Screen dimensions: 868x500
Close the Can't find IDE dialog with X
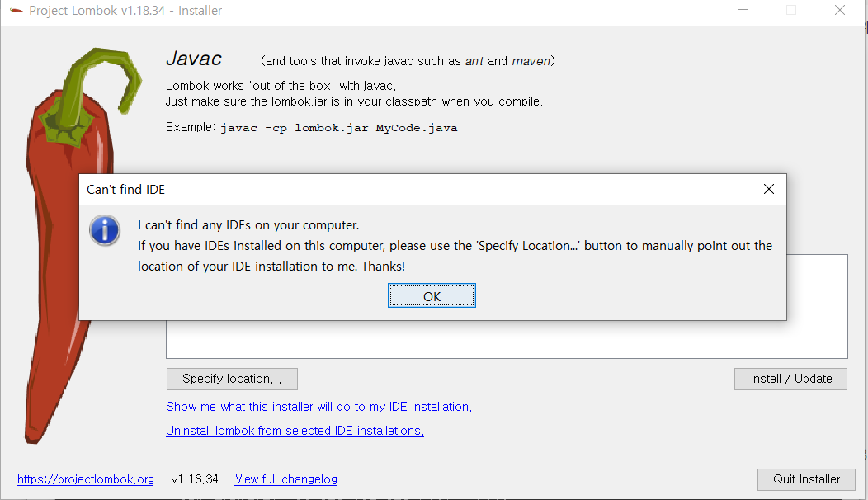[x=768, y=190]
